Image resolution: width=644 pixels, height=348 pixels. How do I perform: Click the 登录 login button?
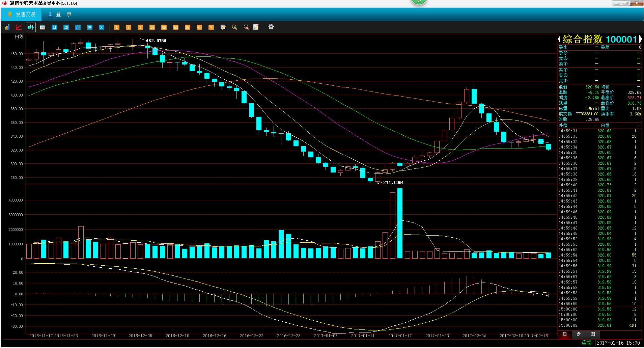tap(60, 15)
